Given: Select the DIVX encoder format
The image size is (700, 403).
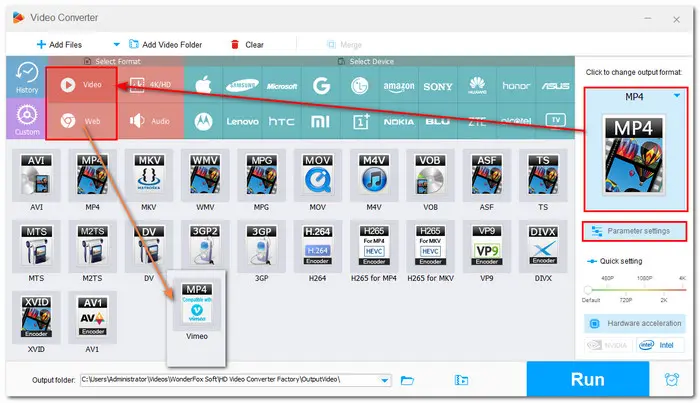Looking at the screenshot, I should point(542,246).
